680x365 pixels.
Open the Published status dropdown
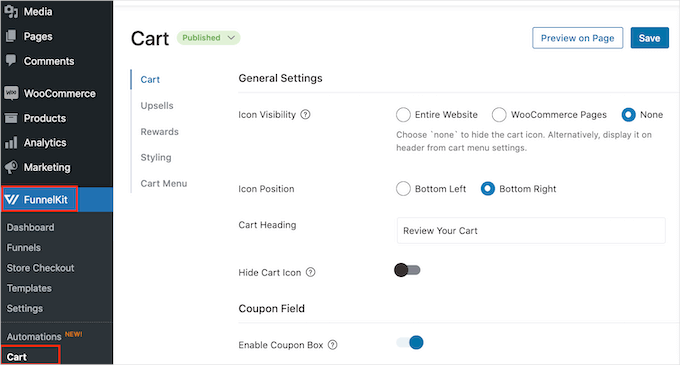coord(209,38)
